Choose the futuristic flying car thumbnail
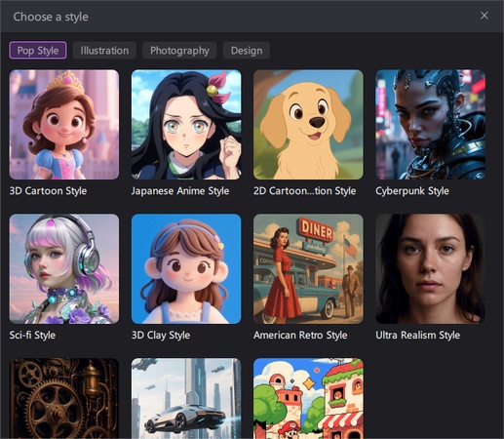Image resolution: width=504 pixels, height=439 pixels. coord(186,398)
